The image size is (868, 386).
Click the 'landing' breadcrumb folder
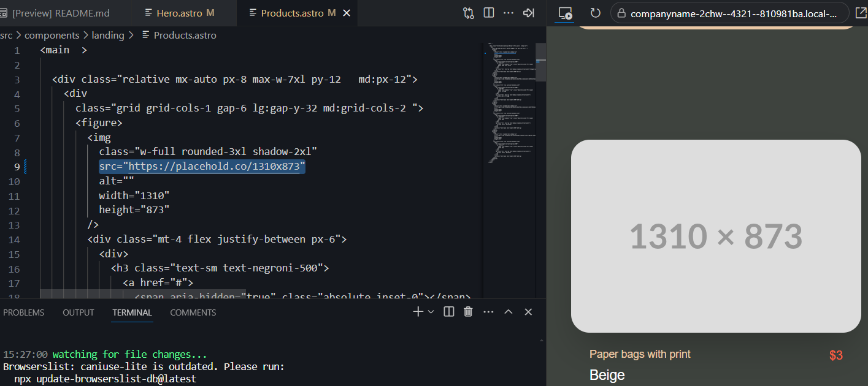[x=108, y=35]
